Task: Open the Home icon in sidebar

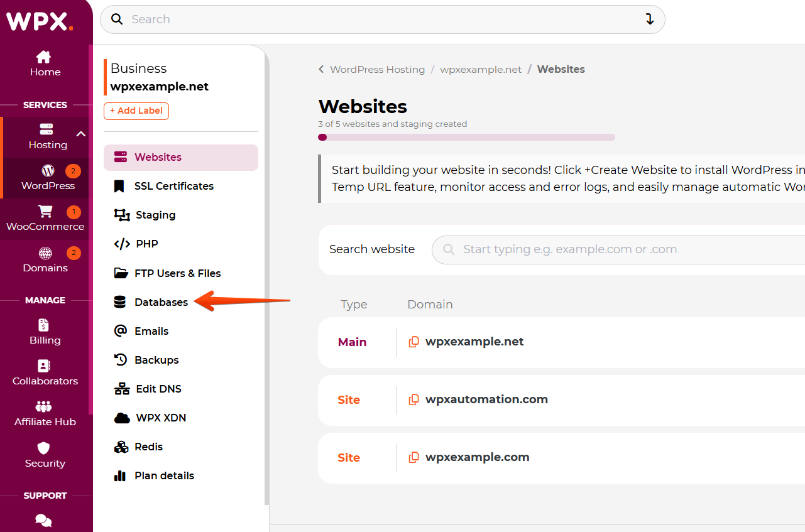Action: click(x=43, y=57)
